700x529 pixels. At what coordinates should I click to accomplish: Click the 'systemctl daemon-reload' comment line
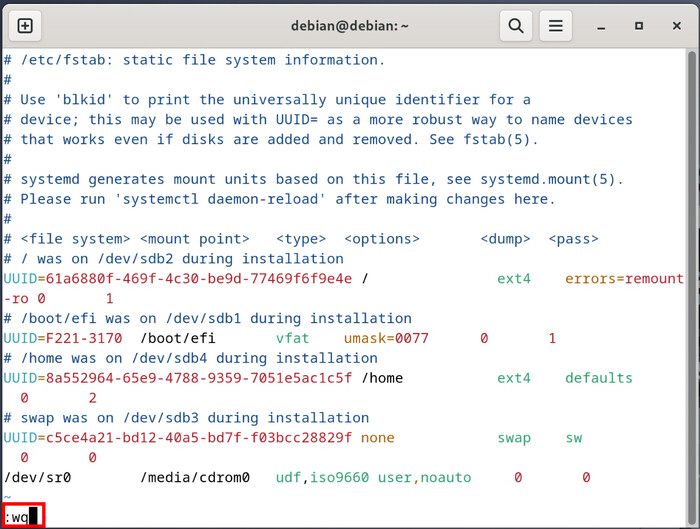click(279, 199)
